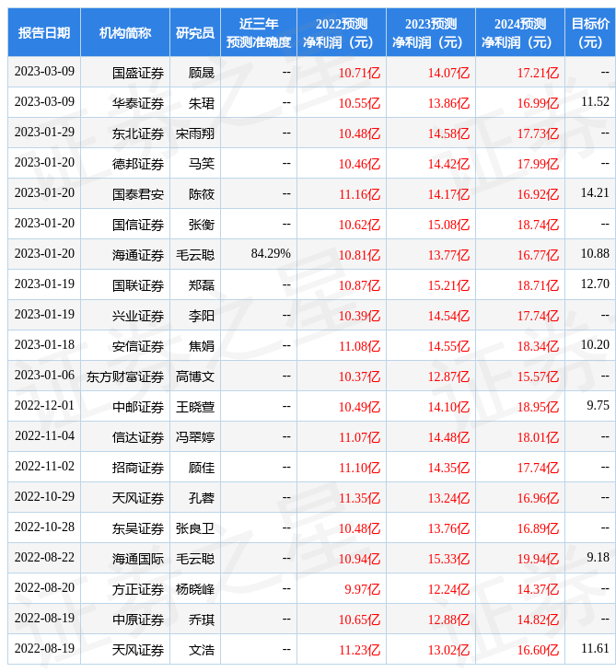Click the 近三年预测准确度 column header
The width and height of the screenshot is (616, 672).
click(x=259, y=32)
